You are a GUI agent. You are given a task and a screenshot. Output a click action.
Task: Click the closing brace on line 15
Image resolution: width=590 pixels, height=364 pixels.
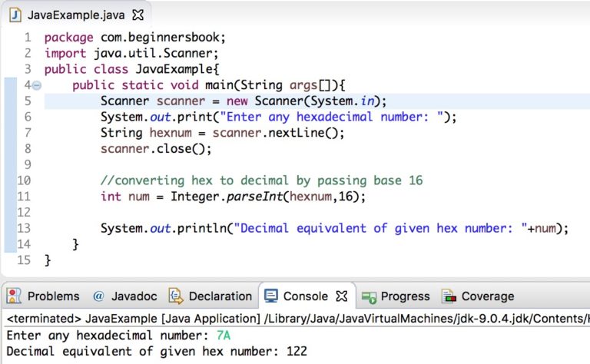[x=48, y=260]
